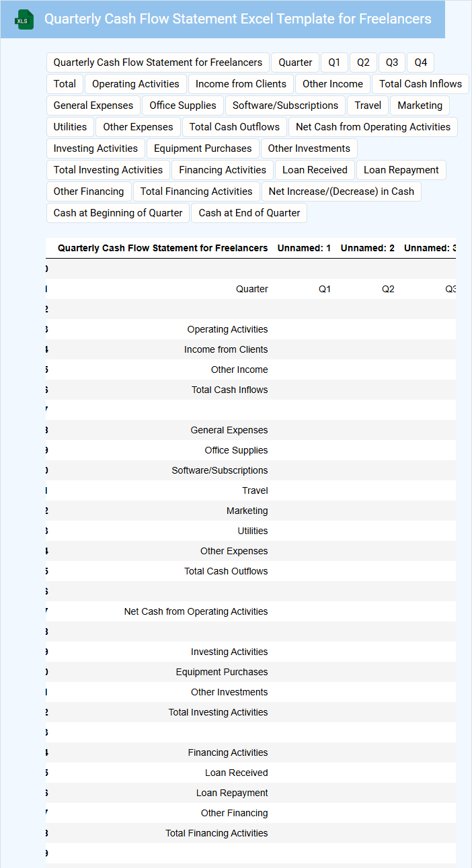472x868 pixels.
Task: Click the Loan Received table row label
Action: click(x=236, y=773)
